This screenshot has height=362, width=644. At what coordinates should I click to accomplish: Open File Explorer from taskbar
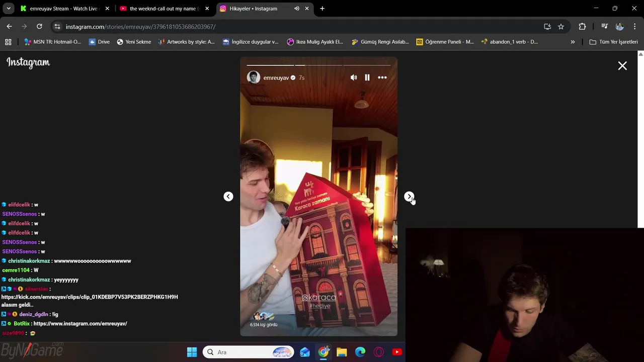click(342, 352)
